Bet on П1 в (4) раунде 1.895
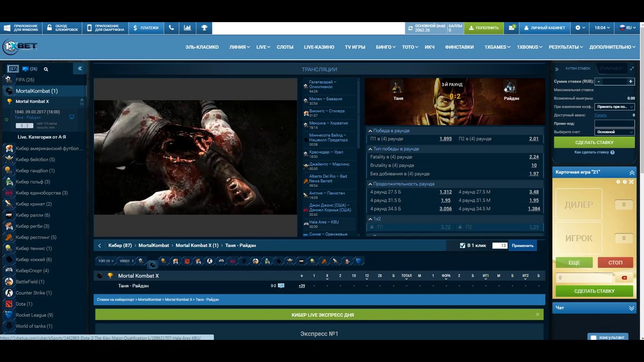 pyautogui.click(x=445, y=139)
